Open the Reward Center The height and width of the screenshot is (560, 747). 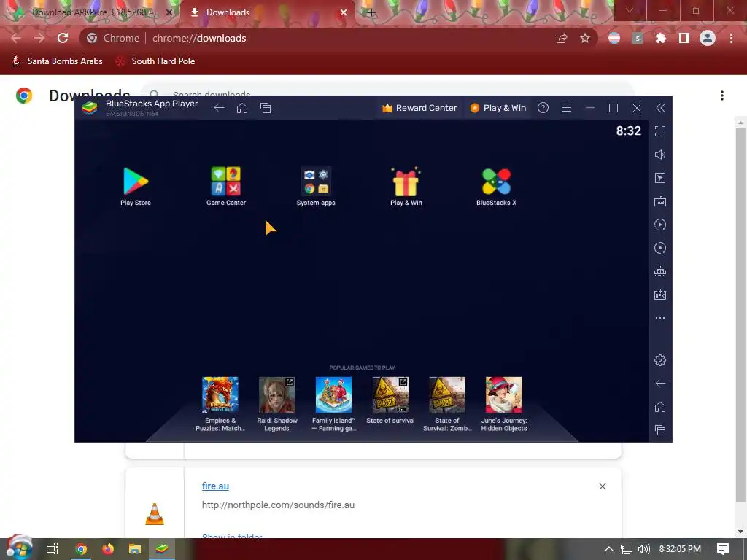point(419,108)
